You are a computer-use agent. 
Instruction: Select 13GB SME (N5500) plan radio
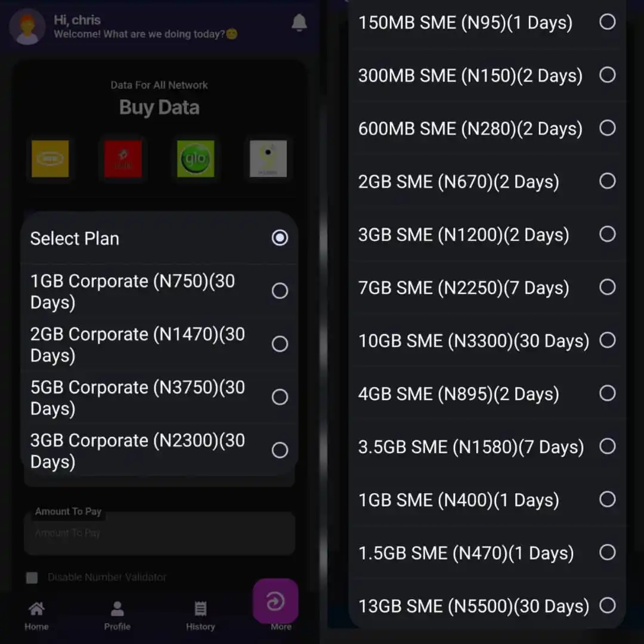click(608, 605)
